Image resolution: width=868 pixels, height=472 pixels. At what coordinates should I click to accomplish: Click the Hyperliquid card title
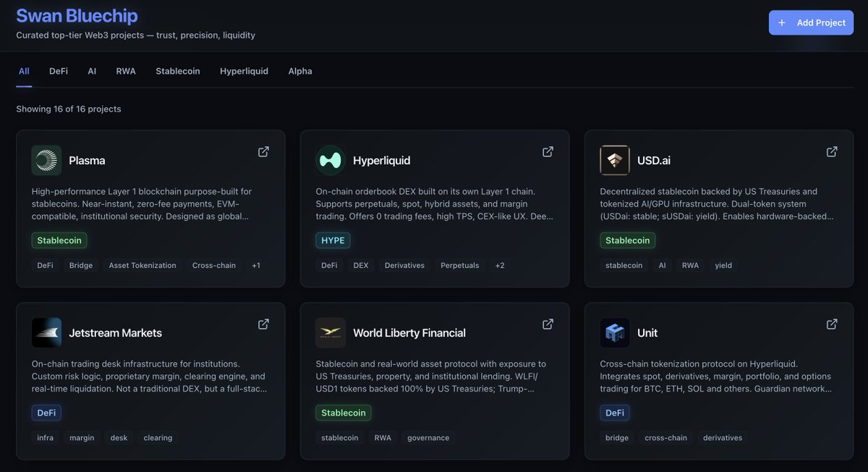click(x=381, y=161)
